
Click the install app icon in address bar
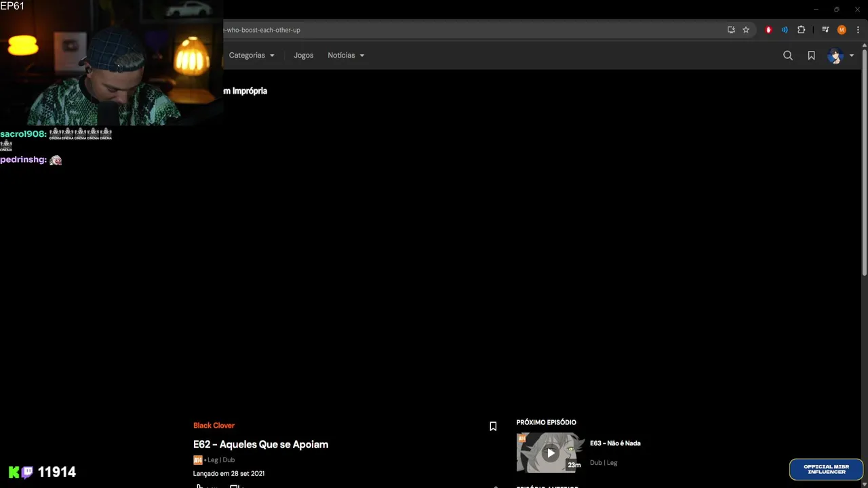[x=731, y=30]
